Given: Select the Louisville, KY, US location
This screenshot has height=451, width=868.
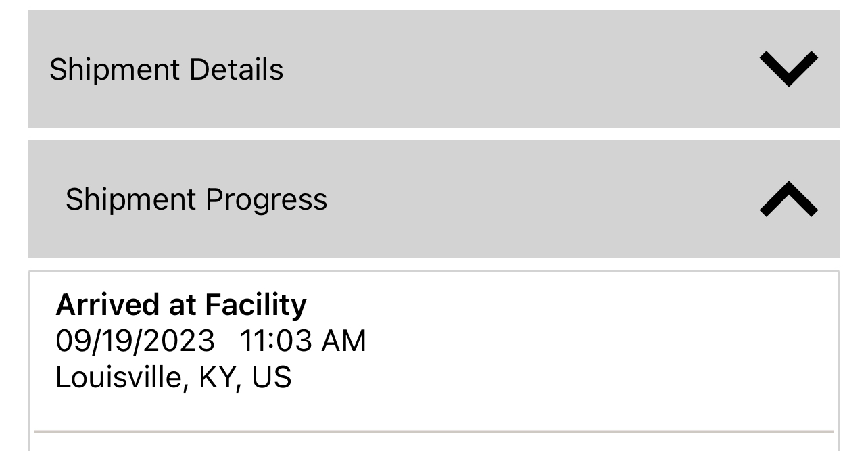Looking at the screenshot, I should [173, 377].
